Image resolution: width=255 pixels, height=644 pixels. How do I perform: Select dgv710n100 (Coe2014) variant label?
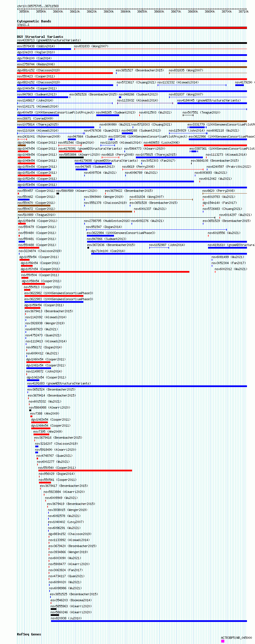point(108,251)
